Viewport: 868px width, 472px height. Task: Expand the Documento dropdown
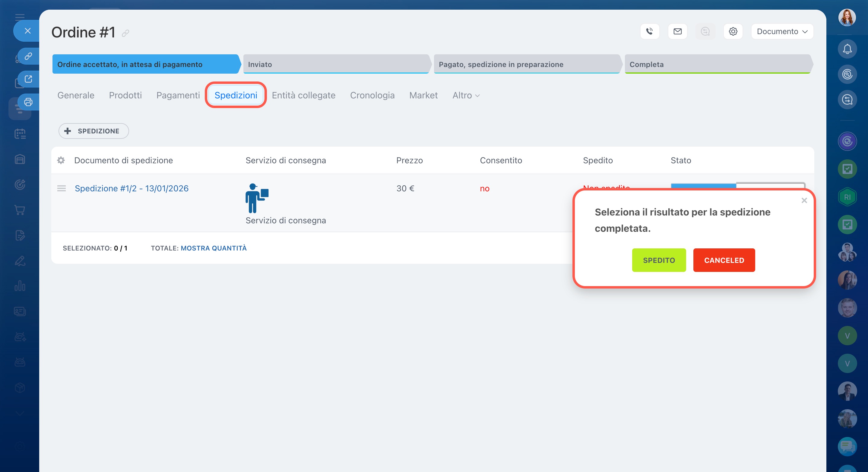click(x=782, y=31)
